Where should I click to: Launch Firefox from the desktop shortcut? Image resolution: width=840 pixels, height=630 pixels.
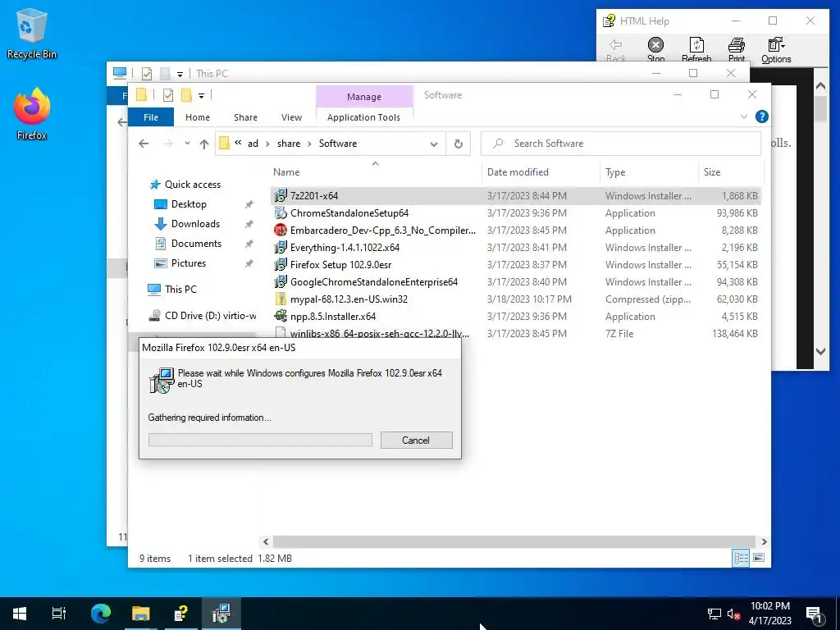click(31, 114)
